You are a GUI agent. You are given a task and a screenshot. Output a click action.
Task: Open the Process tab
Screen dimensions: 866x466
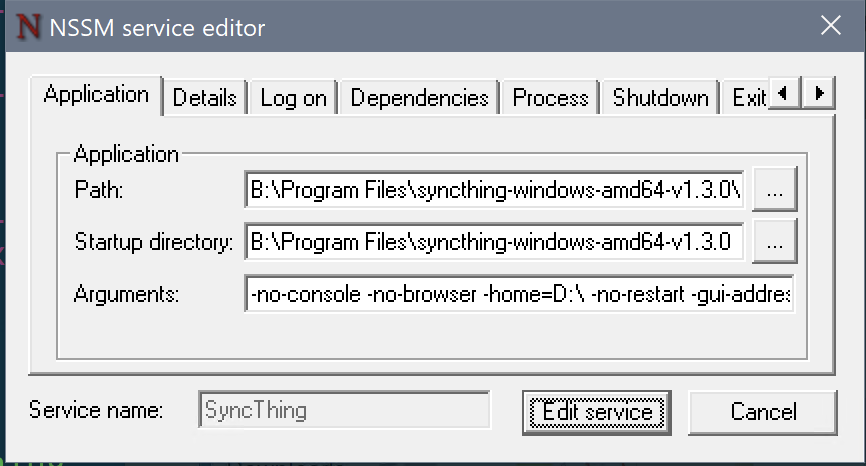[550, 98]
